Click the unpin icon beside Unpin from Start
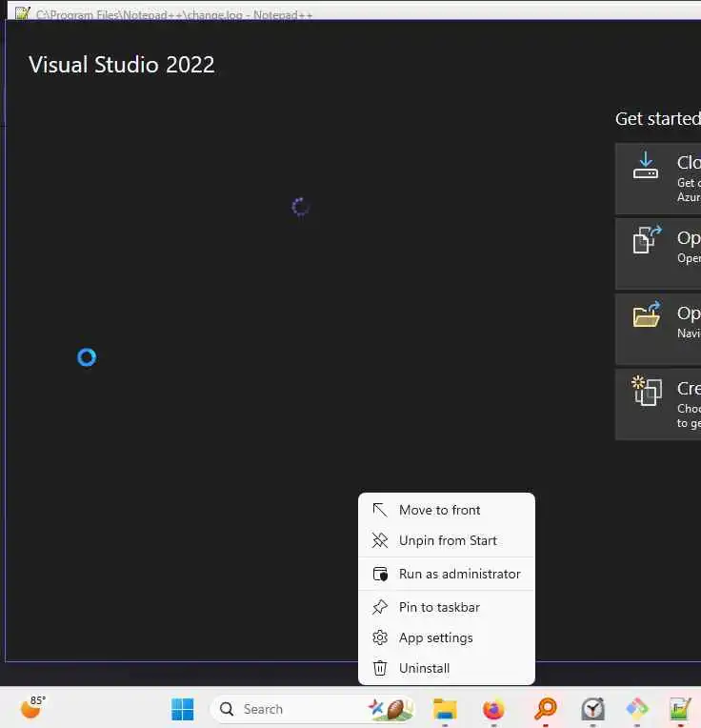The height and width of the screenshot is (728, 701). (x=380, y=540)
